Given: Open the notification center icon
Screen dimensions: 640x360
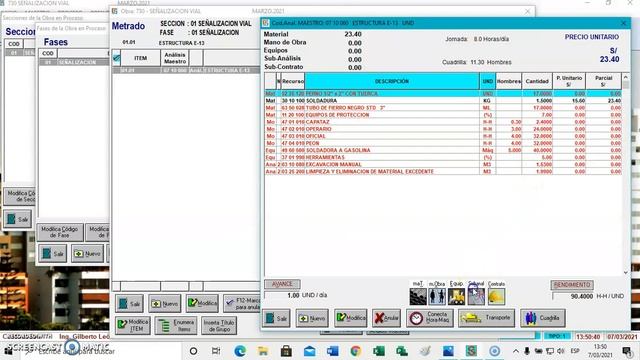Looking at the screenshot, I should (x=627, y=351).
